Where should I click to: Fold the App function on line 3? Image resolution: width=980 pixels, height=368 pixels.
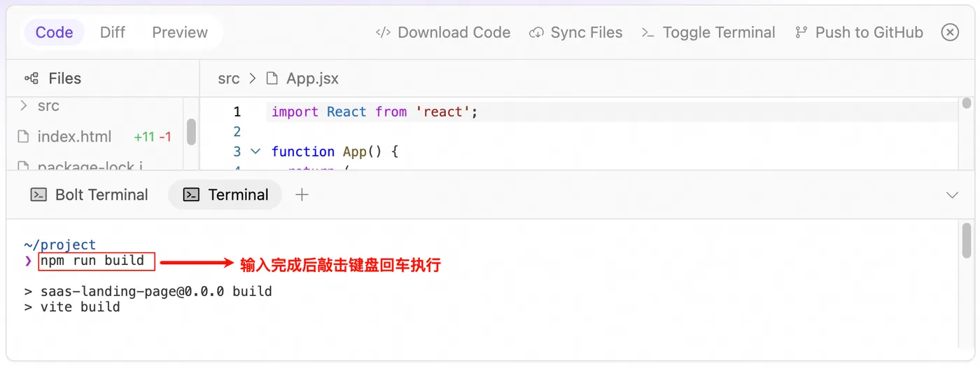click(x=255, y=151)
